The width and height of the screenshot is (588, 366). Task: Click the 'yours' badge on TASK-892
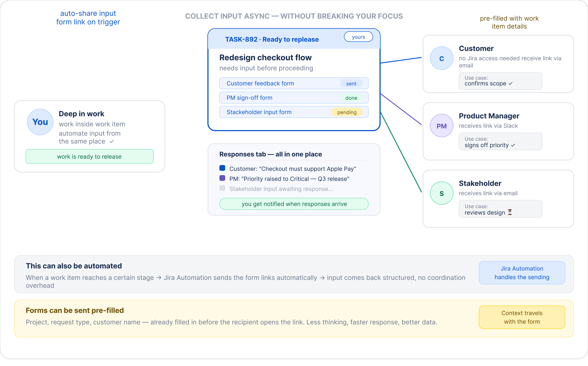click(x=359, y=37)
